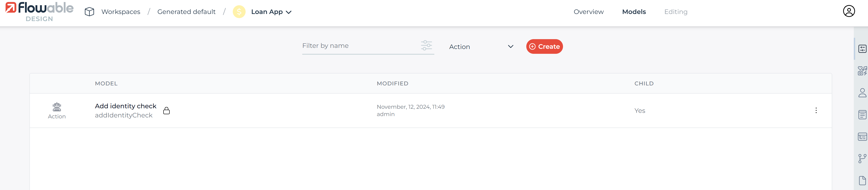Open the Generated default breadcrumb link
This screenshot has height=190, width=868.
[x=187, y=11]
